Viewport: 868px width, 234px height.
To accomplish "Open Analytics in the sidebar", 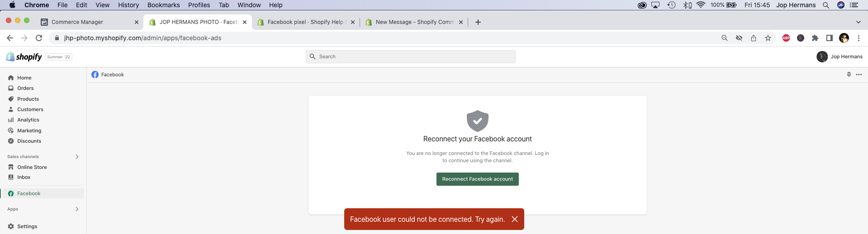I will [x=28, y=120].
